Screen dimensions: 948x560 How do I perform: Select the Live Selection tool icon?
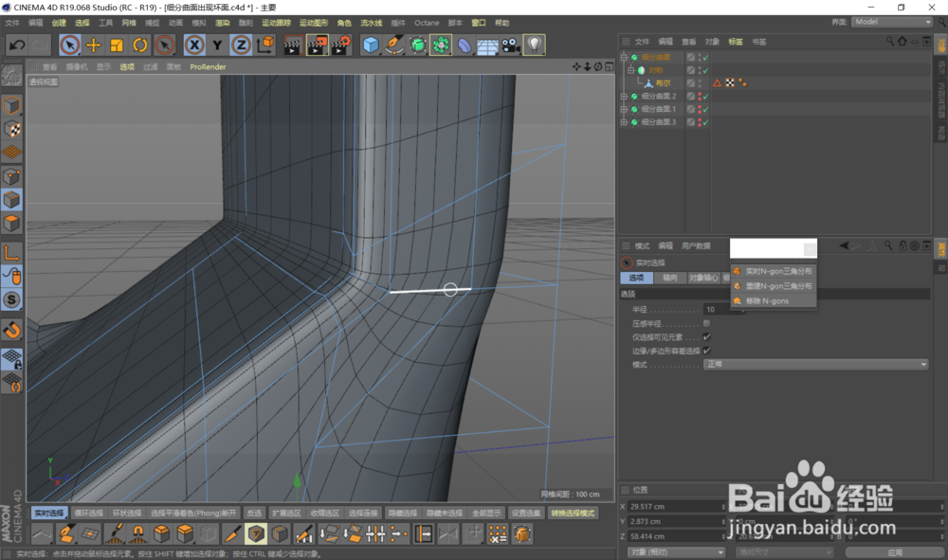[x=69, y=45]
